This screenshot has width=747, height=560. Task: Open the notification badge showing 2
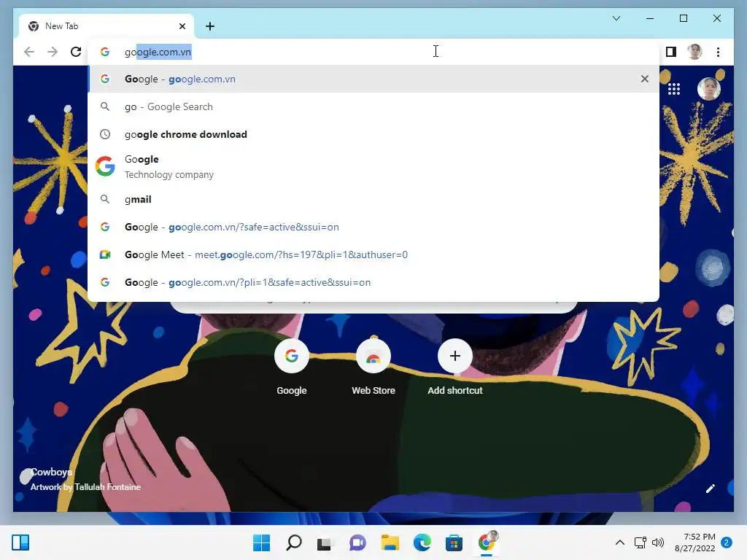727,542
